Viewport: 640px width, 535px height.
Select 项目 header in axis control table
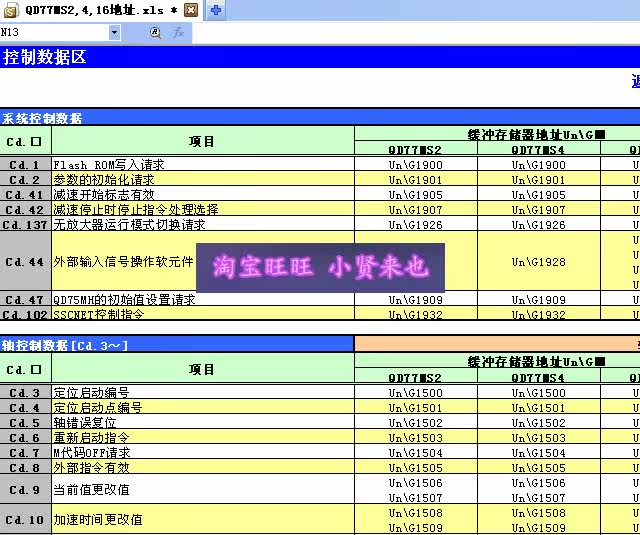coord(203,369)
